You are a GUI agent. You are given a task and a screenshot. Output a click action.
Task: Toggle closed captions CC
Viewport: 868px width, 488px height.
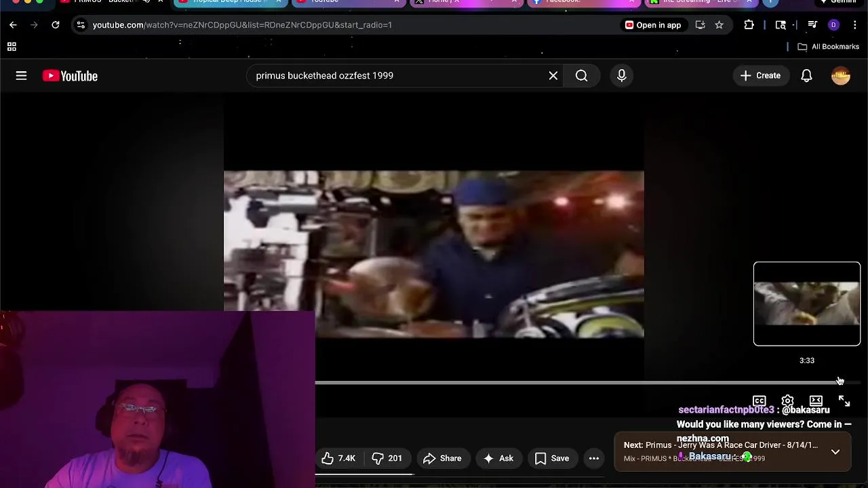pos(759,401)
